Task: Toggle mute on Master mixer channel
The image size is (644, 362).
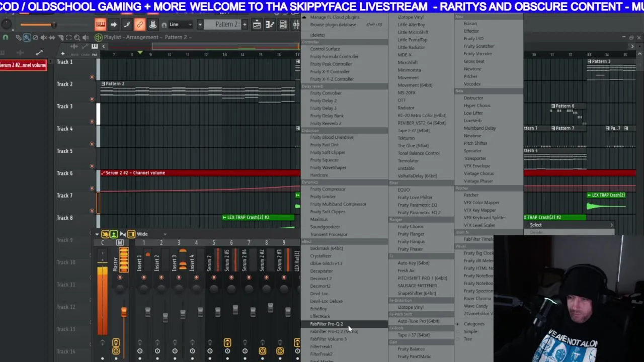Action: [x=120, y=278]
